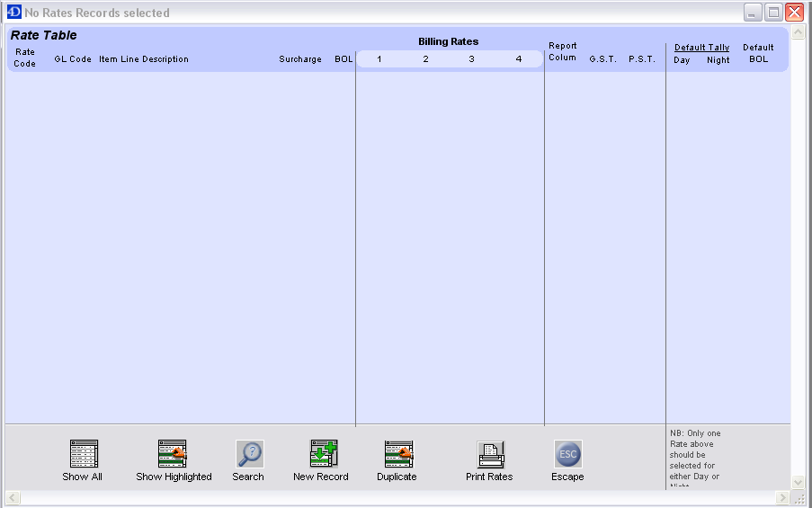Click the Surcharge column header

pos(299,59)
